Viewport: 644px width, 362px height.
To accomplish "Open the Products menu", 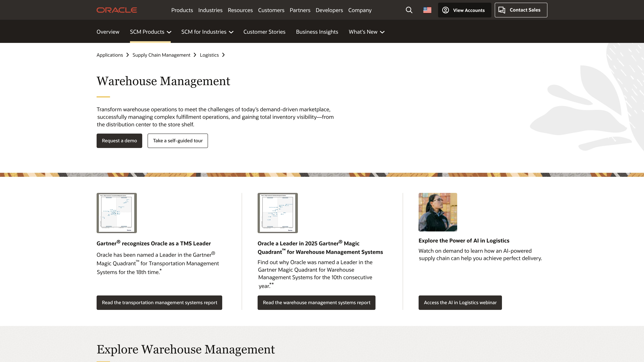I will point(182,10).
